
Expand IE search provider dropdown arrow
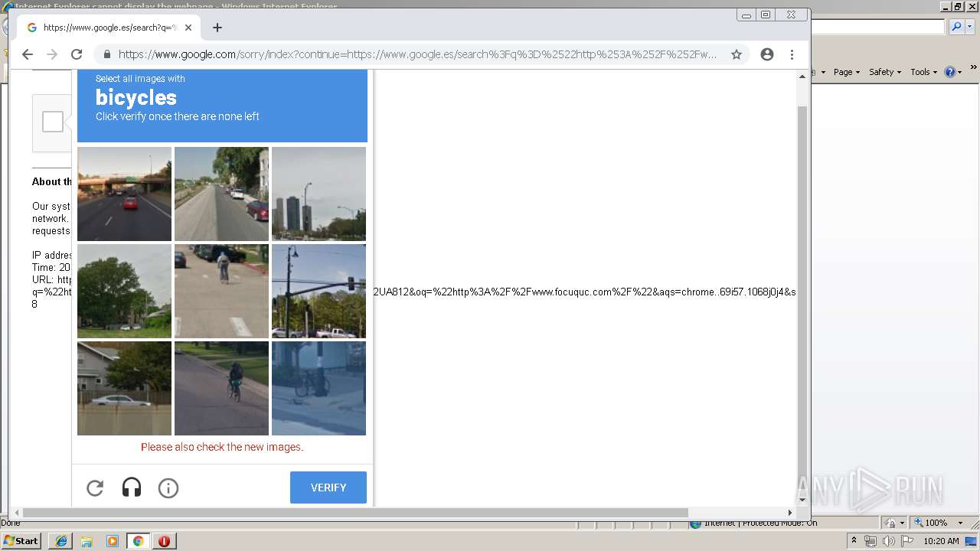(969, 27)
